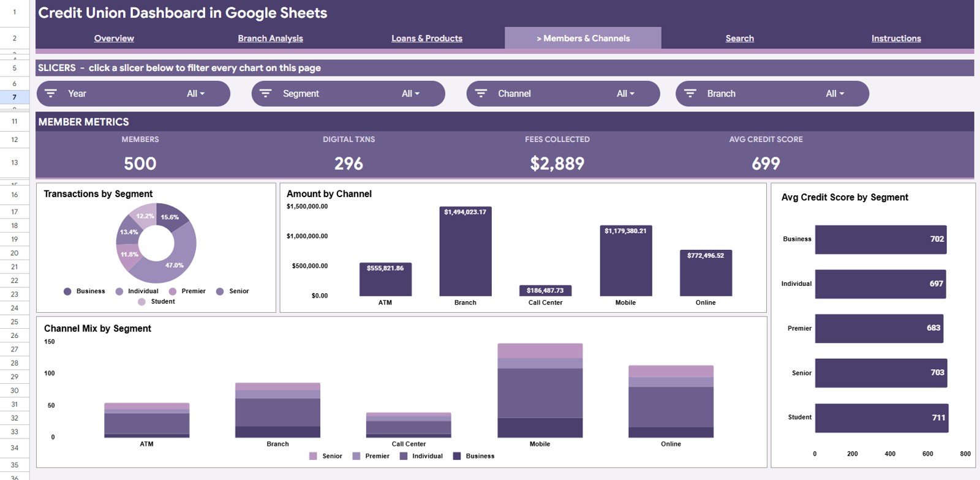Click the Channel slicer filter icon
980x480 pixels.
coord(481,94)
